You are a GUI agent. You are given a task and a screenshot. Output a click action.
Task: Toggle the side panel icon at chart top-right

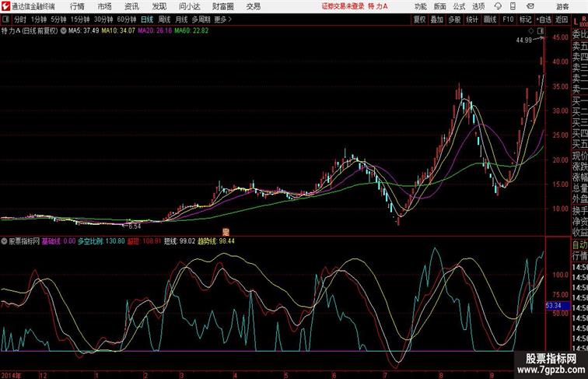pyautogui.click(x=541, y=31)
